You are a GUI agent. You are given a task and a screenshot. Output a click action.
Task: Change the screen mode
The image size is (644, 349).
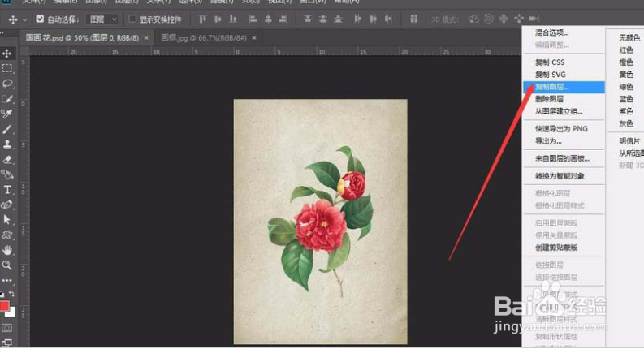pyautogui.click(x=7, y=342)
